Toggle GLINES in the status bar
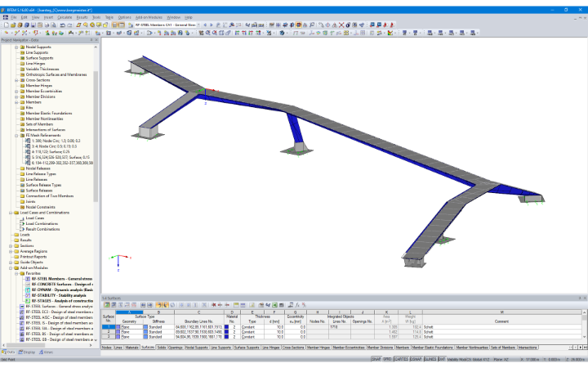This screenshot has width=588, height=368. pos(430,359)
